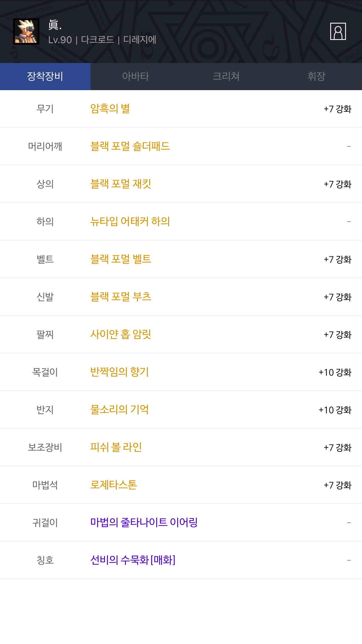The image size is (362, 644).
Task: Tap the character profile icon in header
Action: tap(338, 31)
